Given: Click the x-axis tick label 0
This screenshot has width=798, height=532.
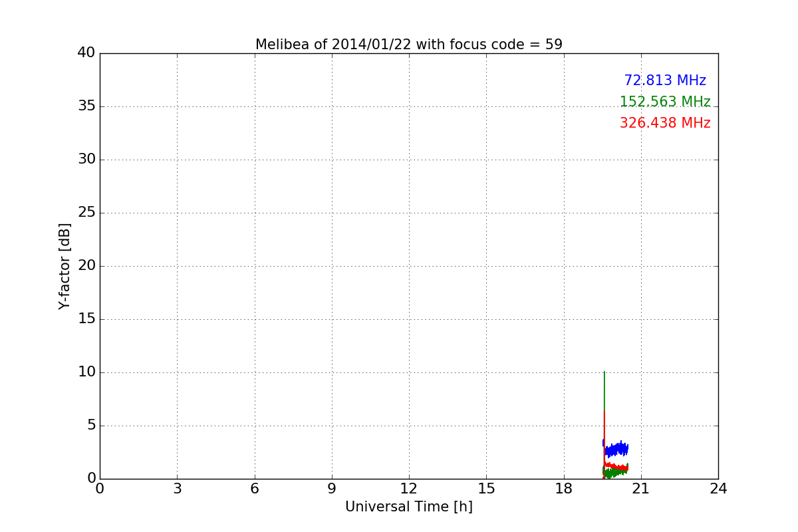Looking at the screenshot, I should pyautogui.click(x=100, y=489).
